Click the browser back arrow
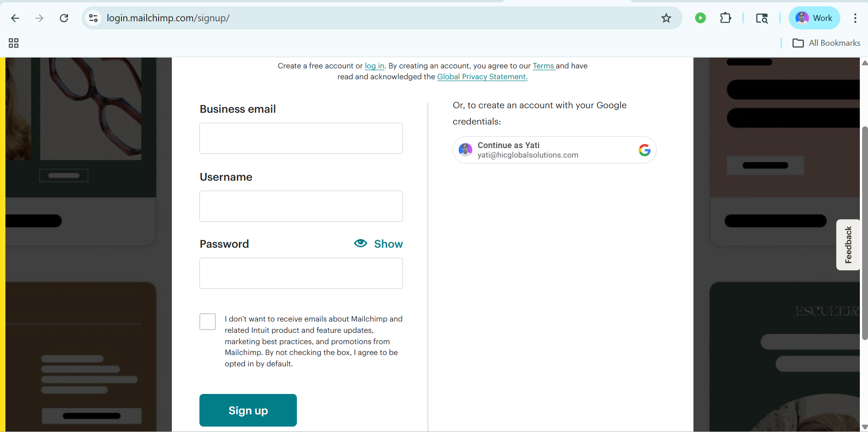This screenshot has width=868, height=432. [x=15, y=18]
